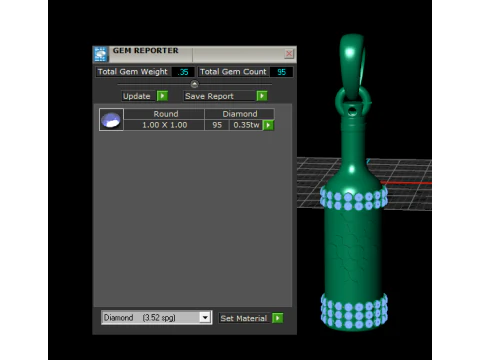The height and width of the screenshot is (360, 480).
Task: Click the green arrow after 0.35tw
Action: tap(268, 125)
